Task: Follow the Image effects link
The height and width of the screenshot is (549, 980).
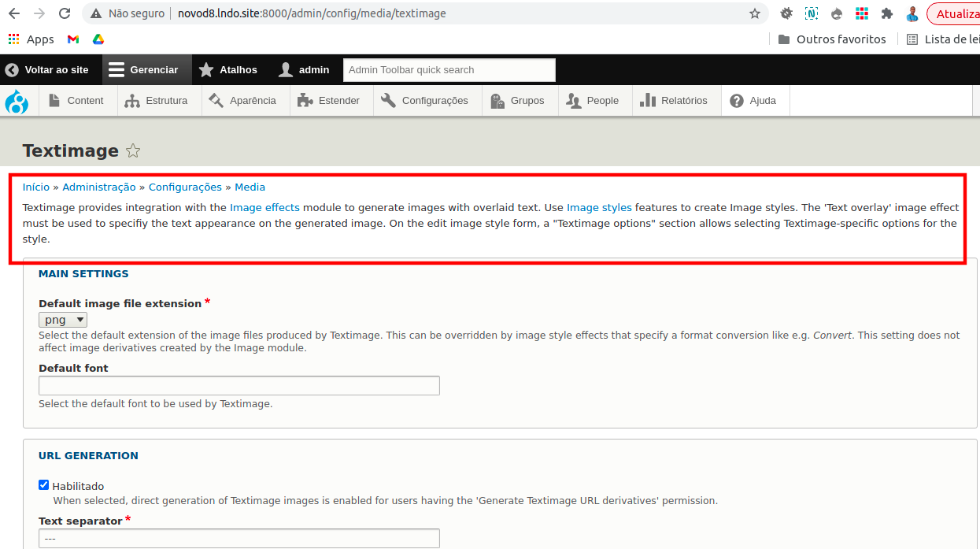Action: click(264, 208)
